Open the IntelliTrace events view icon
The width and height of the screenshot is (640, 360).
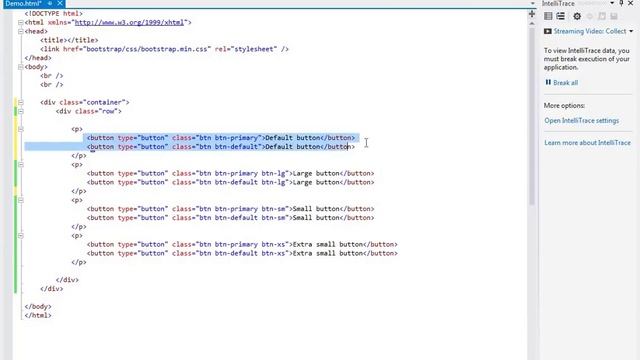(548, 16)
